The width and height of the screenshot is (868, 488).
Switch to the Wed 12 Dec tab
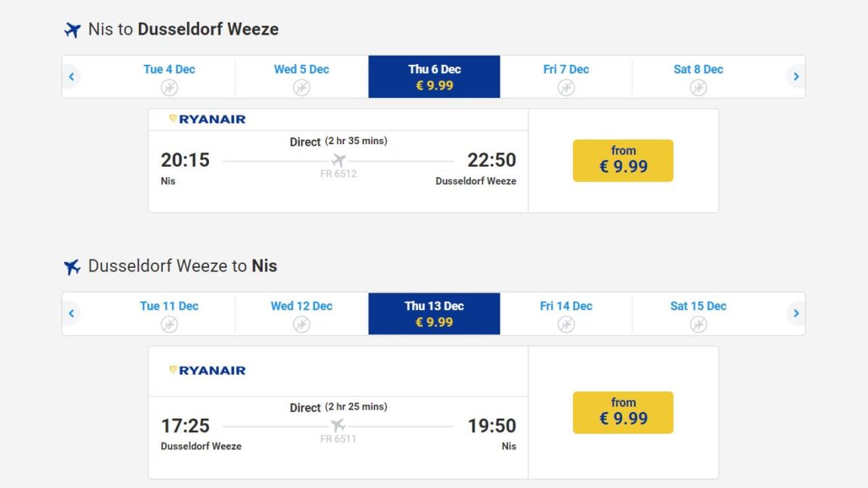(x=302, y=313)
